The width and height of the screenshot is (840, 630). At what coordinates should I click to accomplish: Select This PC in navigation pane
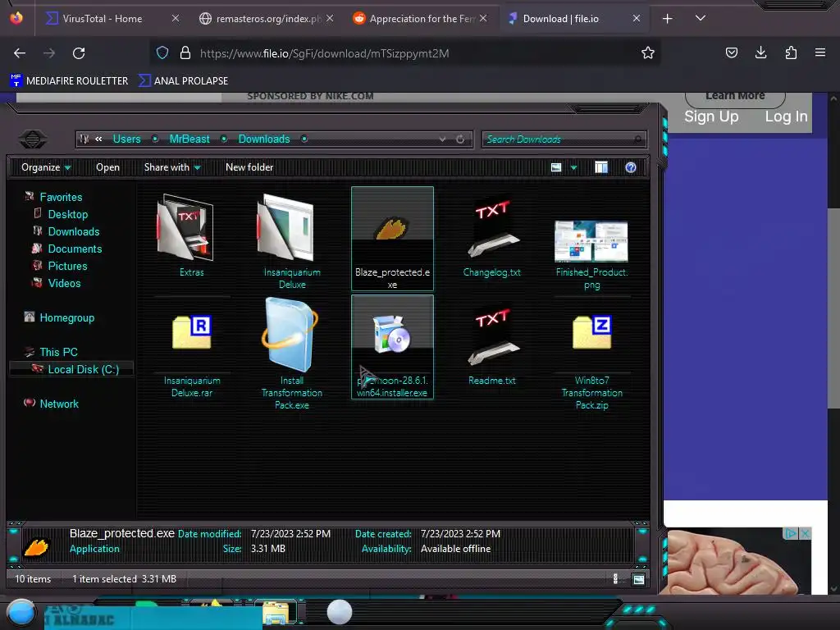tap(58, 352)
